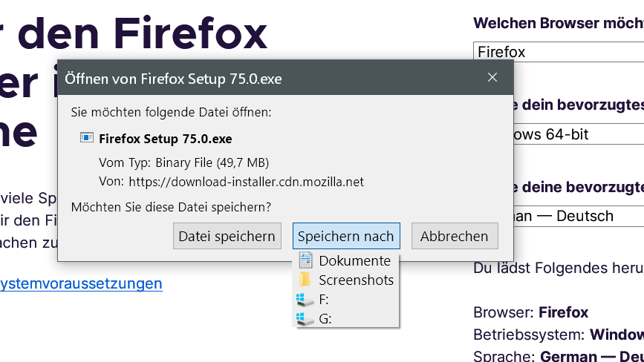644x362 pixels.
Task: Click the Dokumente document icon in the popup
Action: (305, 260)
